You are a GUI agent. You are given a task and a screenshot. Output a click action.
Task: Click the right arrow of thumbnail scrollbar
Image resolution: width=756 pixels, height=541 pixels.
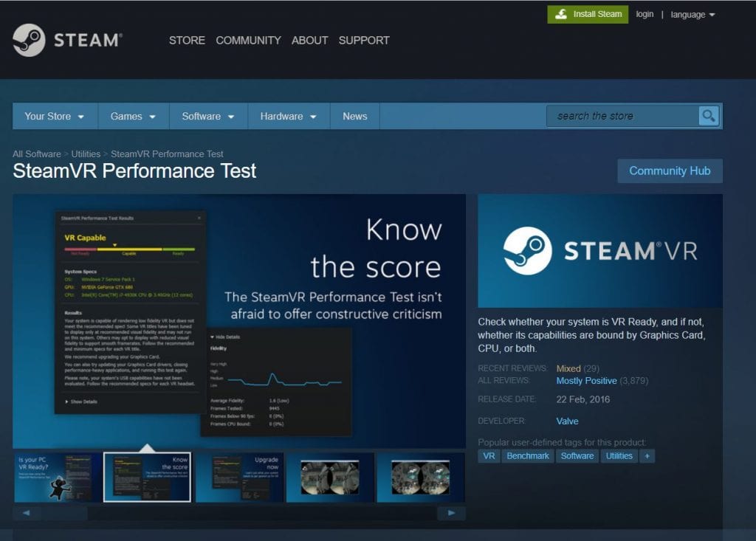pos(451,512)
